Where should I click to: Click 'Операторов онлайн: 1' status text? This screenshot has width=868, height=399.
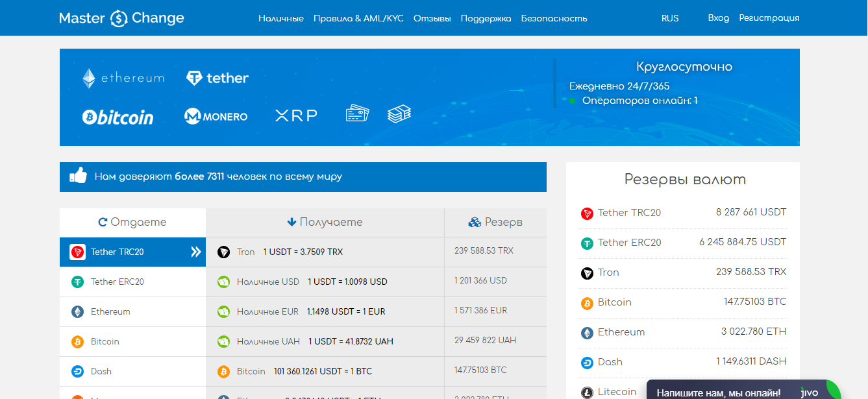click(x=639, y=101)
